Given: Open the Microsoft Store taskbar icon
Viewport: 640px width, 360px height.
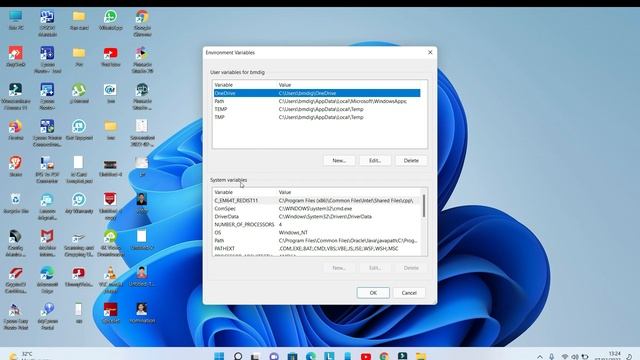Looking at the screenshot, I should tap(292, 356).
